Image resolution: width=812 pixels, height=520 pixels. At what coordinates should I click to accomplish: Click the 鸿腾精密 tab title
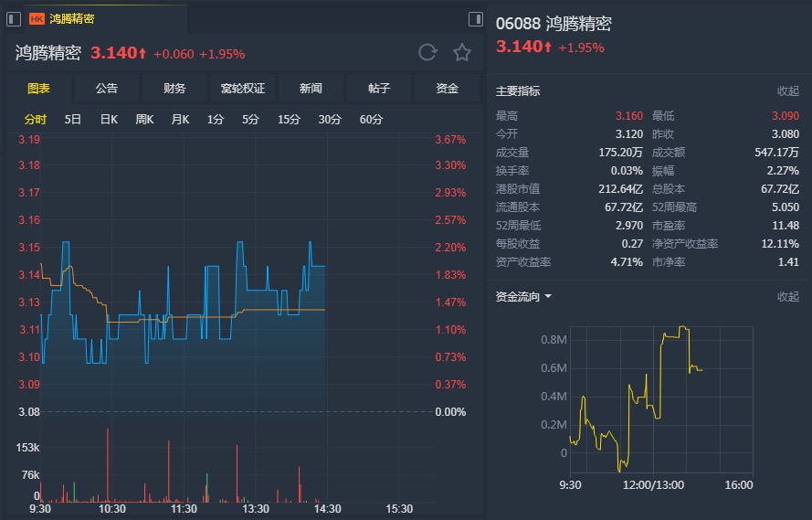[72, 19]
